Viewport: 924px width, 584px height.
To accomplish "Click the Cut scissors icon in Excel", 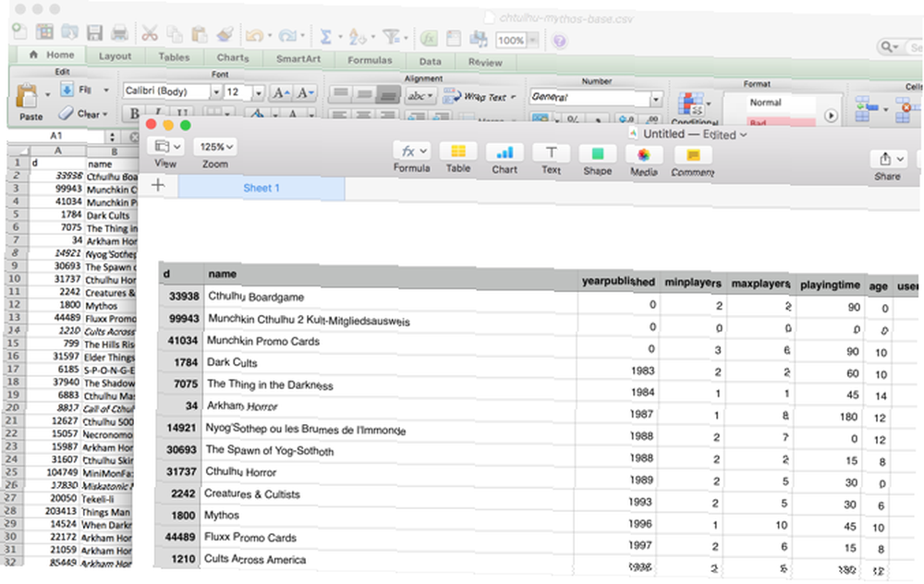I will 150,32.
